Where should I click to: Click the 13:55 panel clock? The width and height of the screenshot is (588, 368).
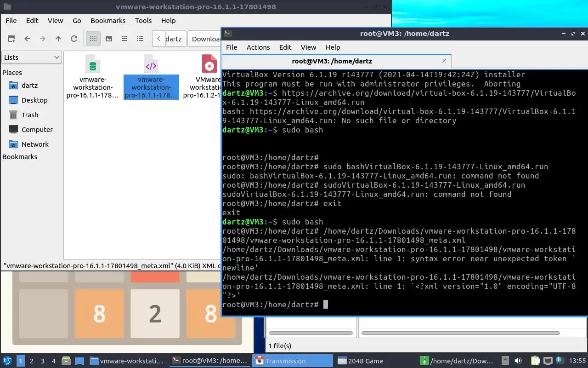pyautogui.click(x=577, y=361)
